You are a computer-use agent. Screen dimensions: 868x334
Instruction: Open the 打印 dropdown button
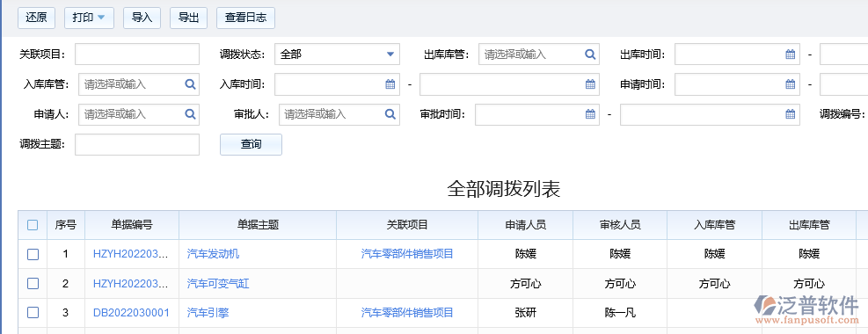[89, 18]
